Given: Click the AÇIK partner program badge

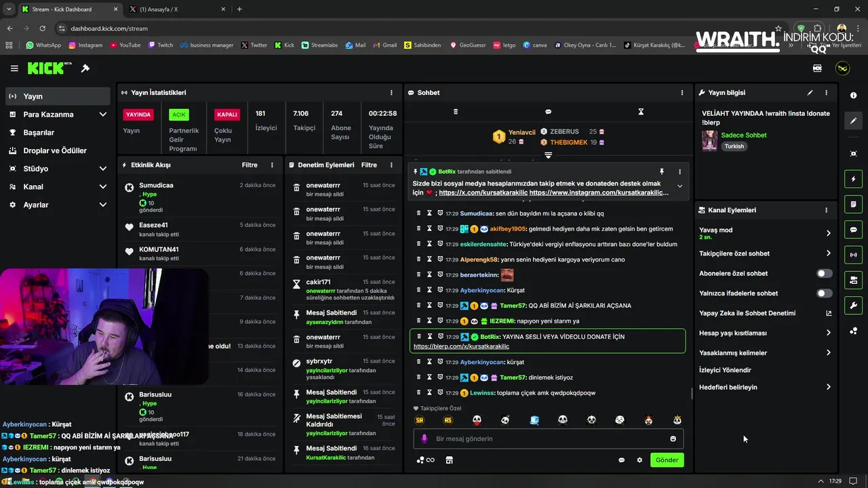Looking at the screenshot, I should tap(178, 115).
